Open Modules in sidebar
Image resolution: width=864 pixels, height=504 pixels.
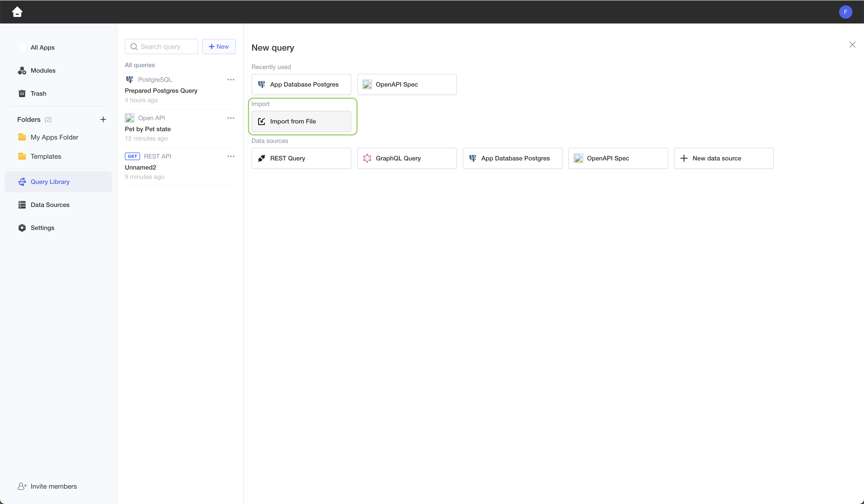pyautogui.click(x=42, y=70)
